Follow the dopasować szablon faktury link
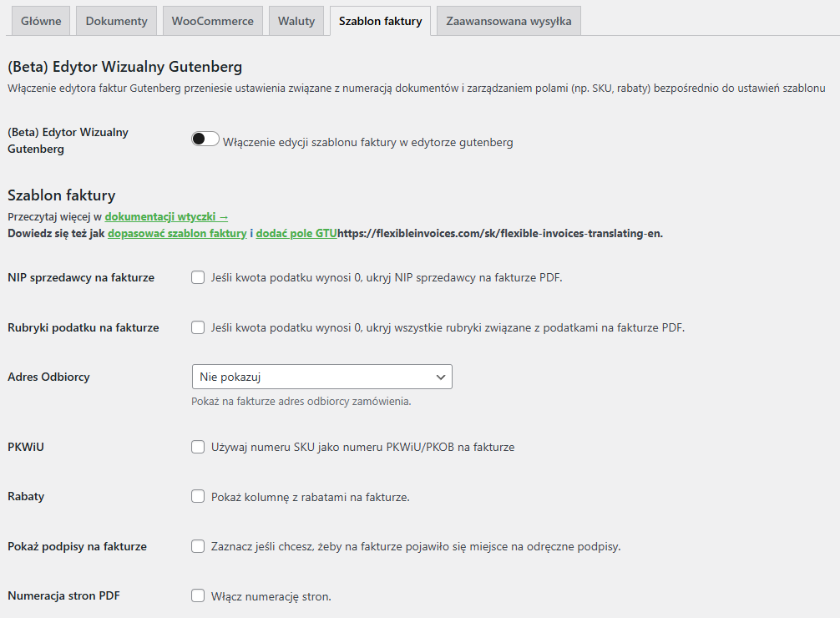Viewport: 840px width, 618px height. point(177,234)
